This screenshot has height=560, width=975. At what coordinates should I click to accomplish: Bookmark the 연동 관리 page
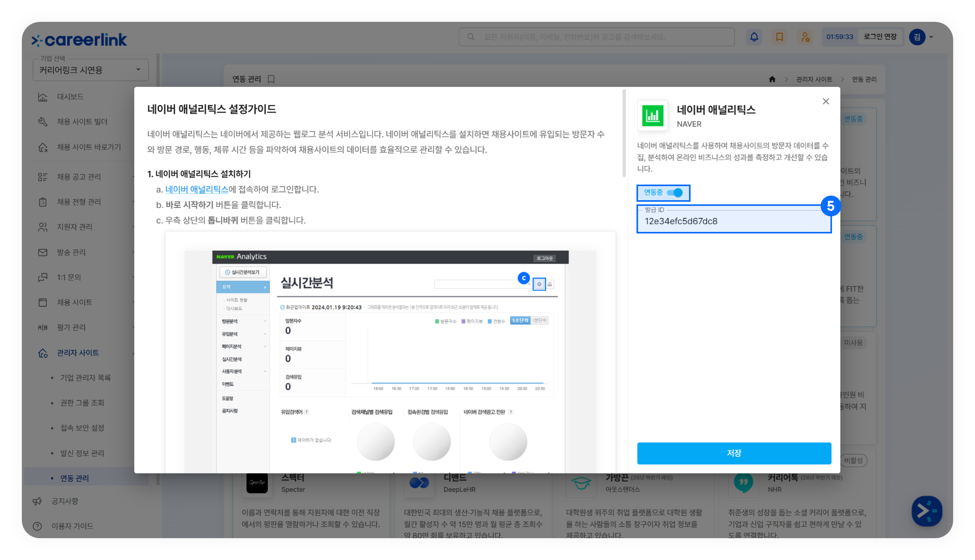tap(271, 79)
